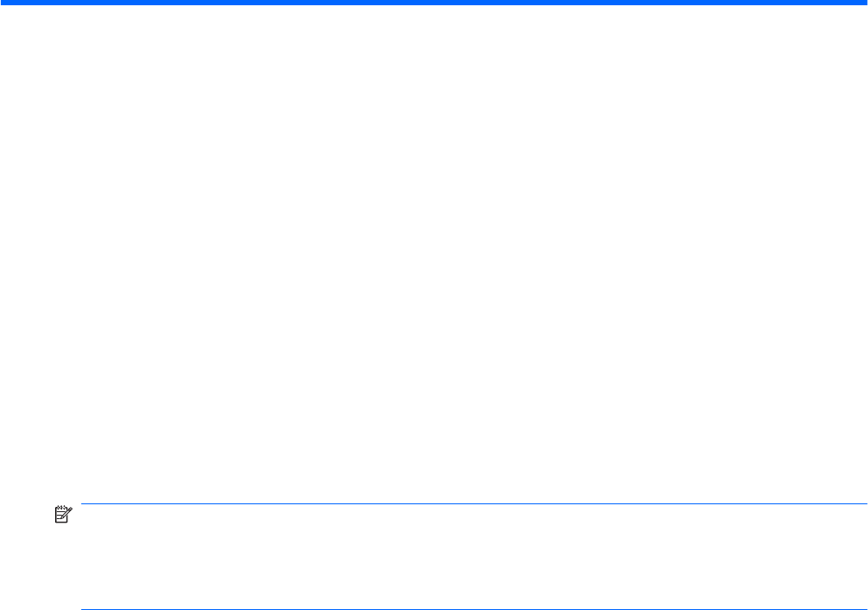This screenshot has width=868, height=610.
Task: Click the thick blue header bar
Action: (x=434, y=3)
